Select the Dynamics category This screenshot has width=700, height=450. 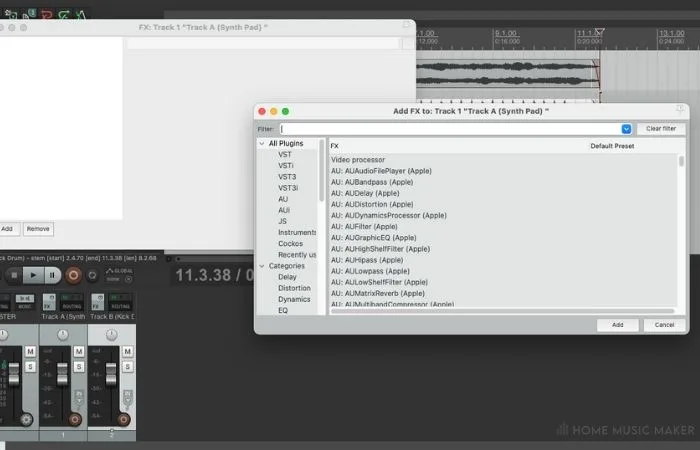tap(294, 300)
